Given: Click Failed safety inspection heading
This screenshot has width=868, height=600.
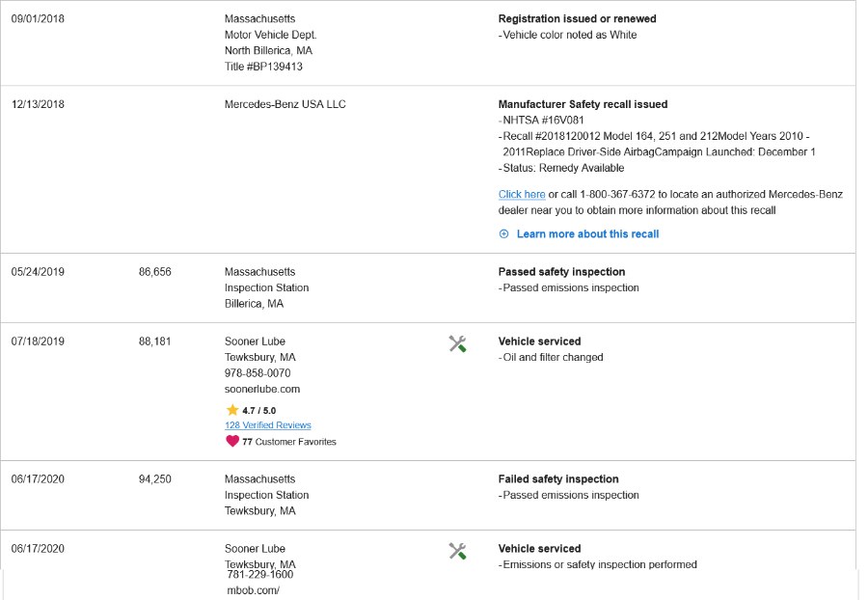Looking at the screenshot, I should pyautogui.click(x=558, y=478).
